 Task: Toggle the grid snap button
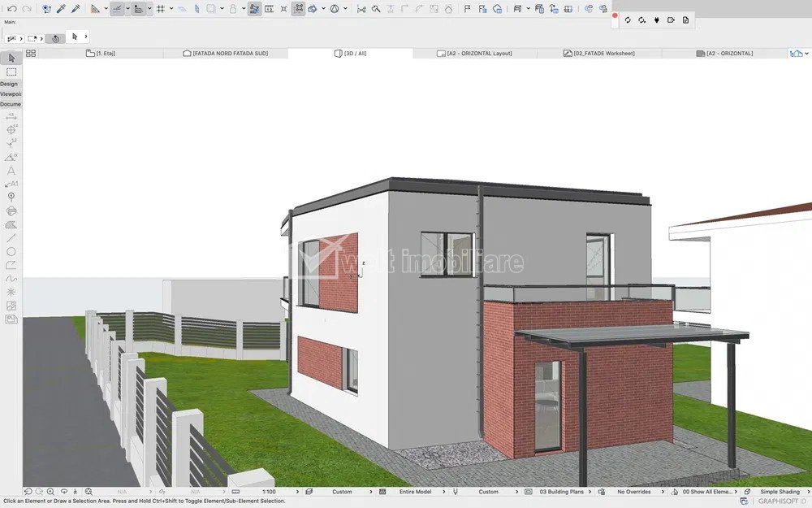[160, 9]
